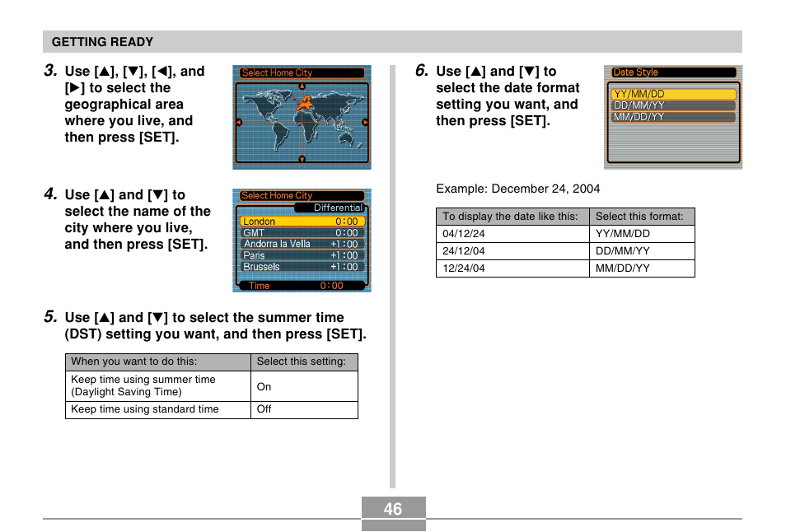Image resolution: width=786 pixels, height=532 pixels.
Task: Click 'Keep time using summer time' cell
Action: point(158,386)
